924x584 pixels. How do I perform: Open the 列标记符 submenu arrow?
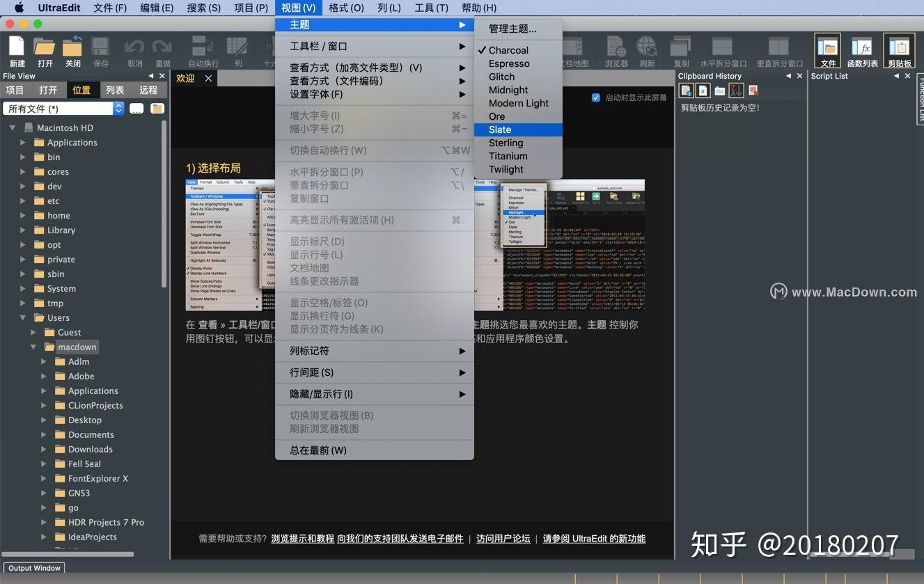(462, 351)
